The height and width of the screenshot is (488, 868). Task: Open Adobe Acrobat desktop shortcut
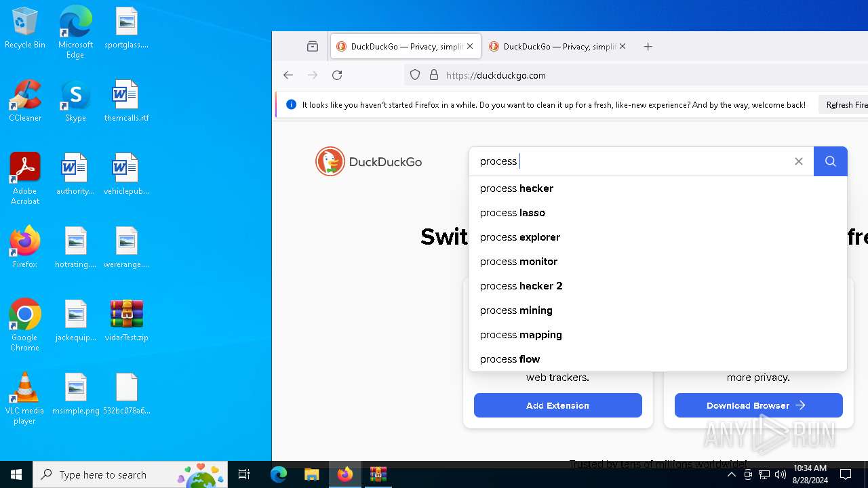[x=25, y=179]
